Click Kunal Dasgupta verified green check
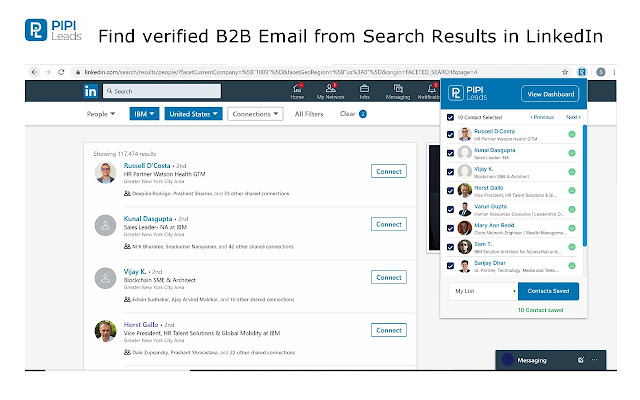This screenshot has width=640, height=400. (x=572, y=153)
